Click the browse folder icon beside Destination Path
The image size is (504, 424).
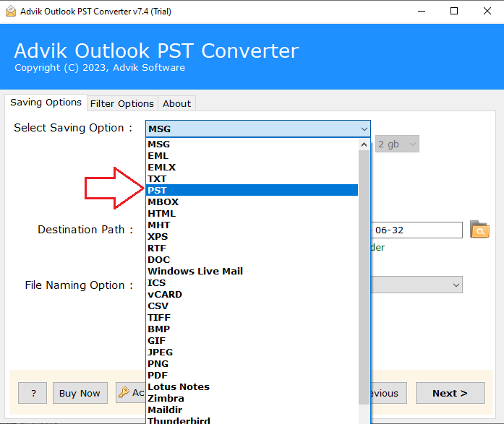479,230
